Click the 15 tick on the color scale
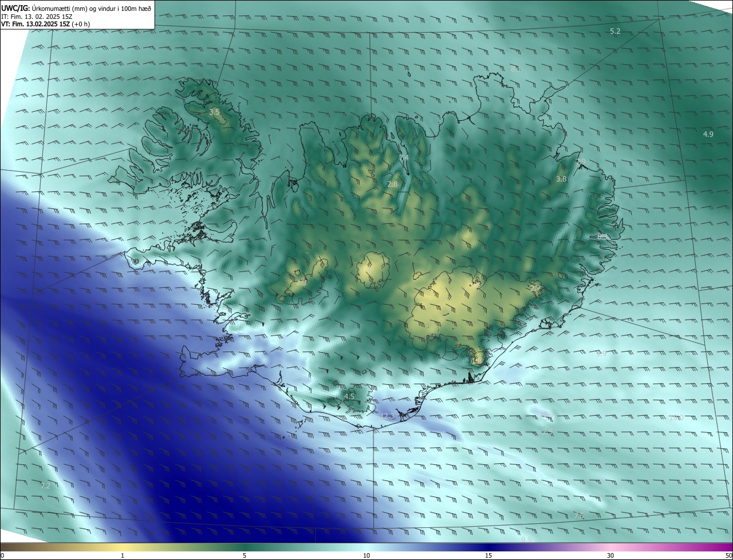The height and width of the screenshot is (560, 733). (x=488, y=555)
